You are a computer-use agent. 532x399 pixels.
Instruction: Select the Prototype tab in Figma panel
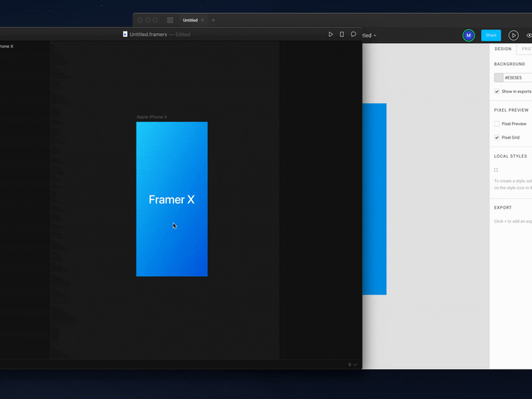click(x=527, y=49)
